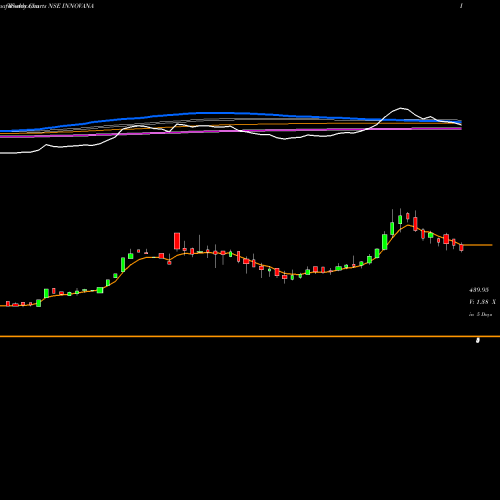Click the magenta moving average line

point(231,131)
